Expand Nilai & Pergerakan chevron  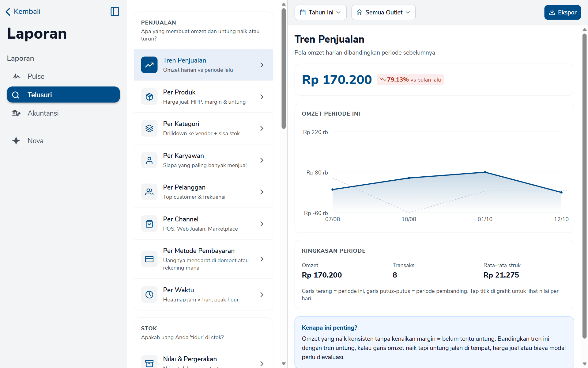262,363
